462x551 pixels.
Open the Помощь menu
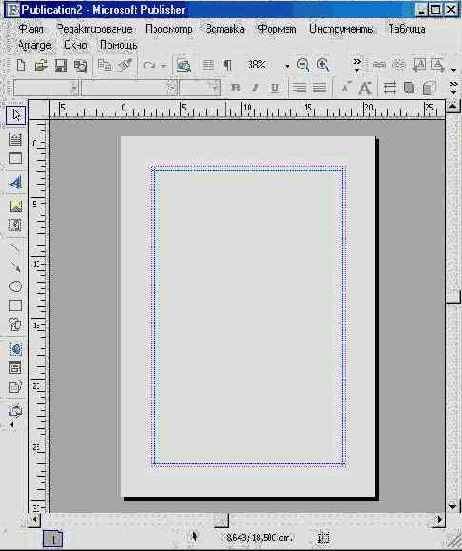(x=118, y=45)
